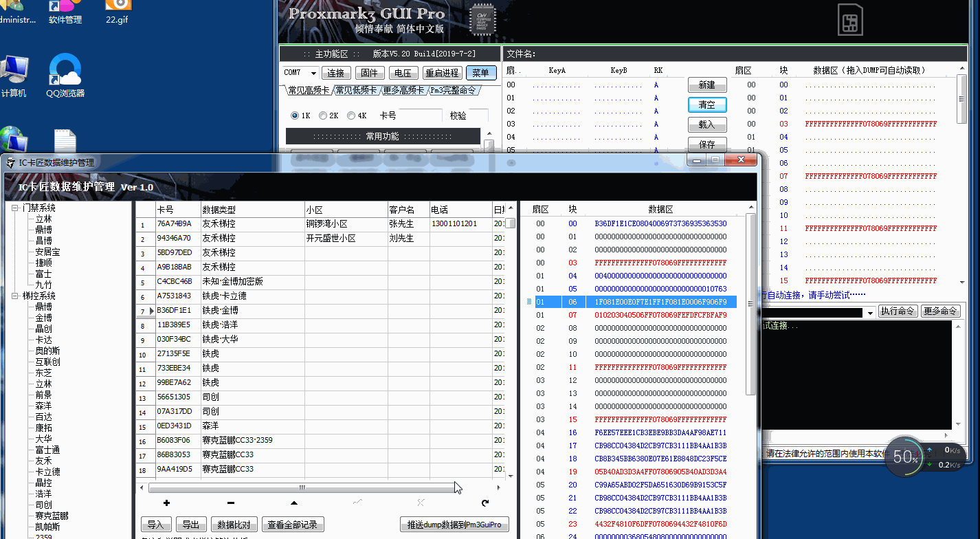
Task: Open the command input dropdown arrow beside 执行命令
Action: [x=871, y=311]
